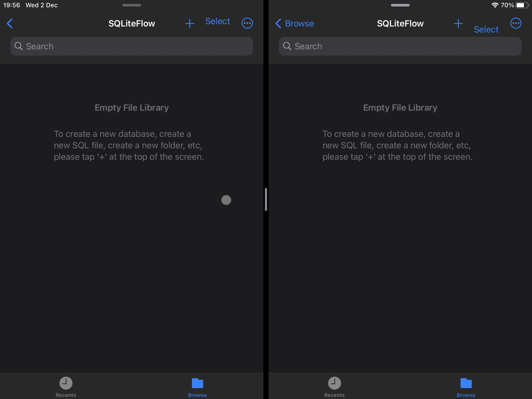Tap the ellipsis more options icon on the left

[x=247, y=23]
